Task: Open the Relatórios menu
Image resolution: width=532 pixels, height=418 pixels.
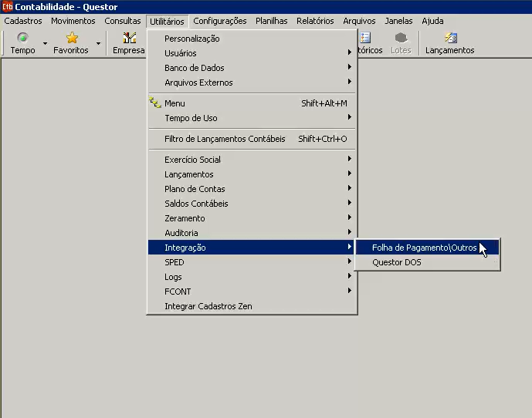Action: pyautogui.click(x=314, y=21)
